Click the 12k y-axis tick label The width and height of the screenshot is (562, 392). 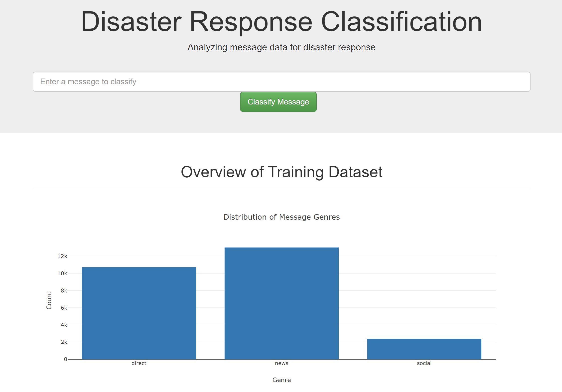pos(62,256)
